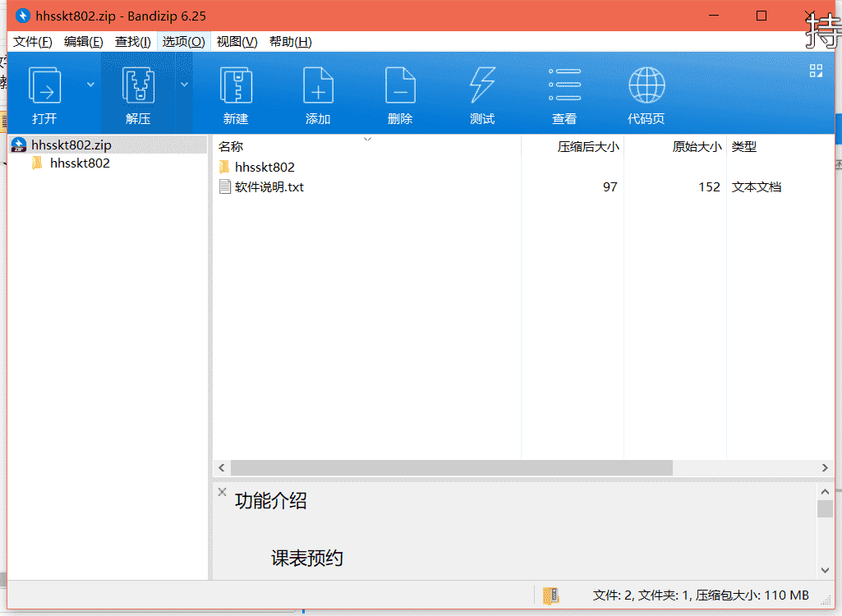842x616 pixels.
Task: Click the horizontal scrollbar thumb
Action: coord(452,468)
